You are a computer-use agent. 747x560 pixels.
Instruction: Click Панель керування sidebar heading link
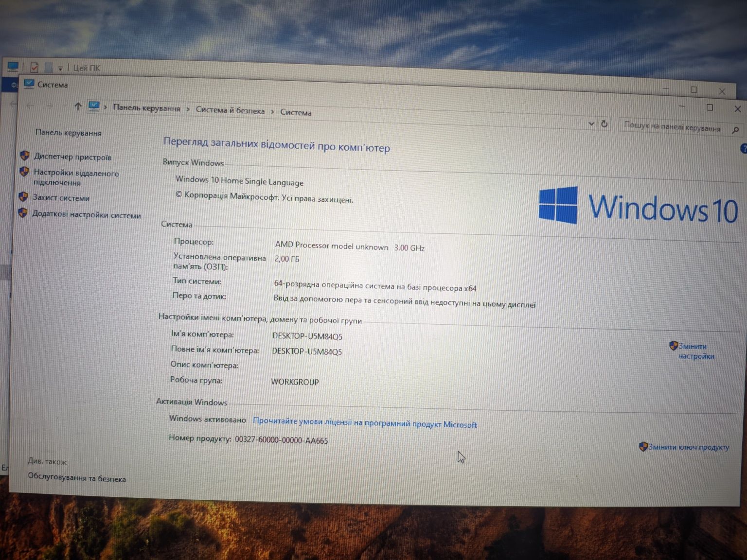pyautogui.click(x=69, y=133)
